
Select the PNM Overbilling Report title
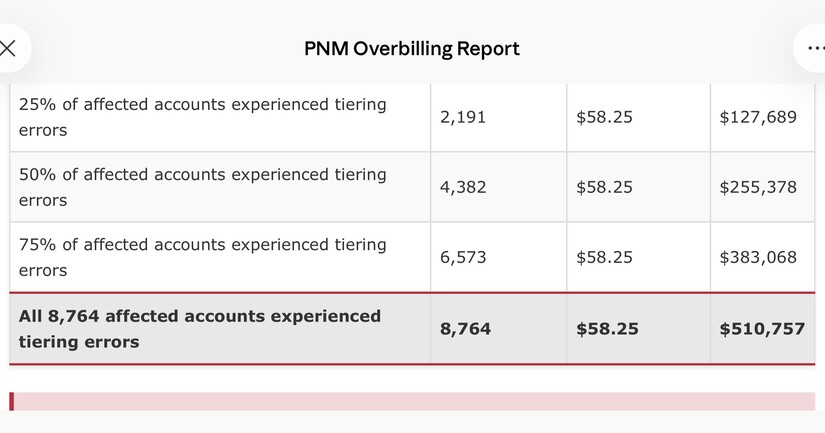[411, 48]
